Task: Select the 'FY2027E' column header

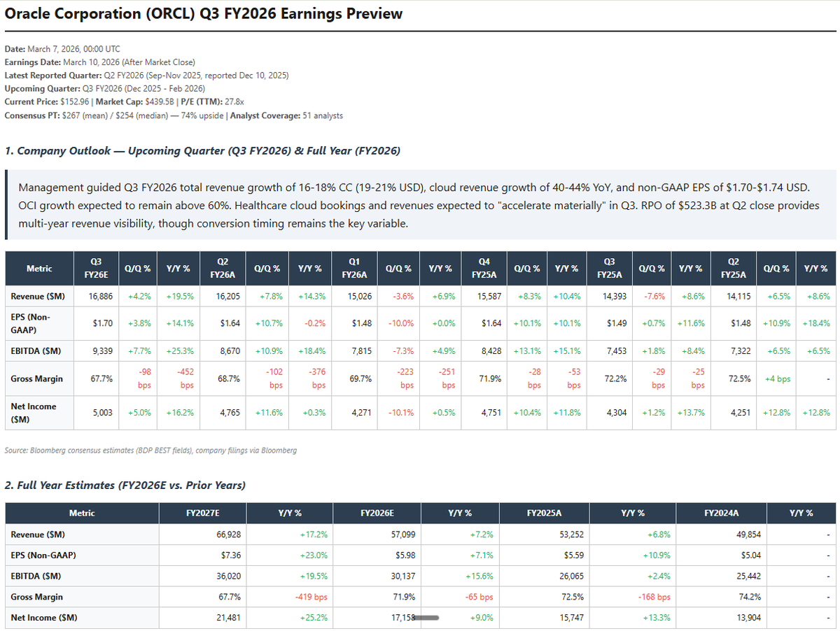Action: click(x=203, y=513)
